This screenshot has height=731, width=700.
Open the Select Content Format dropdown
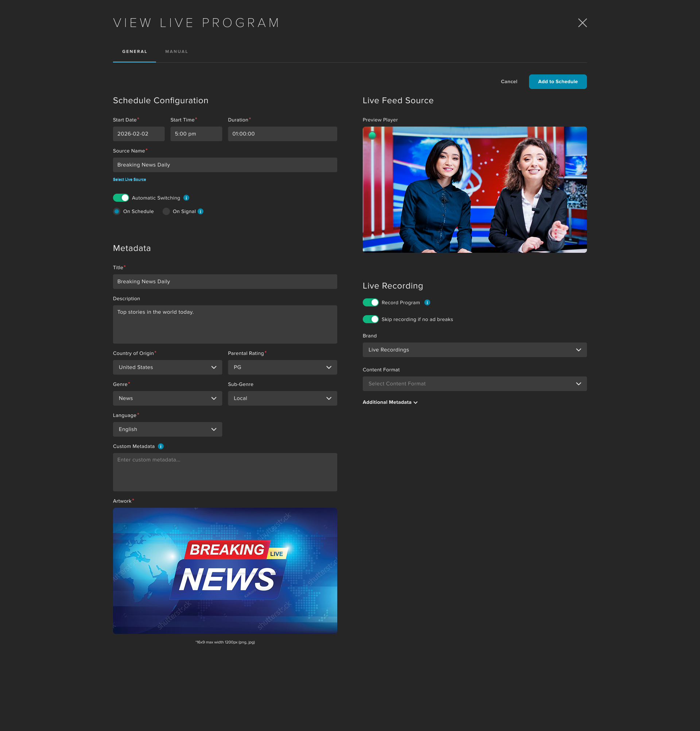click(x=474, y=384)
